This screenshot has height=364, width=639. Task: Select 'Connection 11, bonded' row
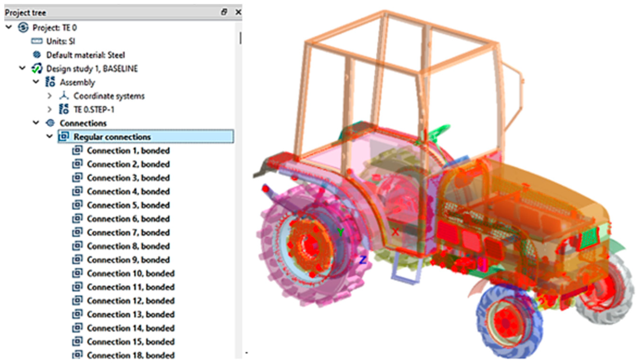(x=130, y=287)
